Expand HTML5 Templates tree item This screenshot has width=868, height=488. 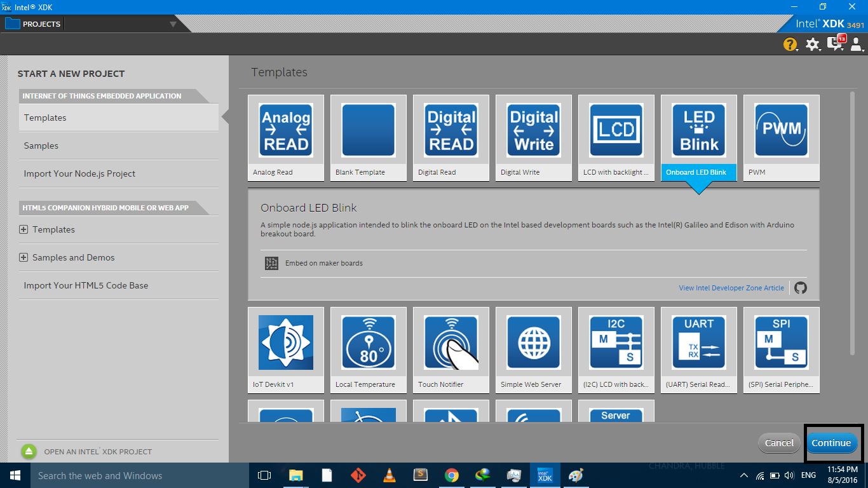(x=24, y=229)
